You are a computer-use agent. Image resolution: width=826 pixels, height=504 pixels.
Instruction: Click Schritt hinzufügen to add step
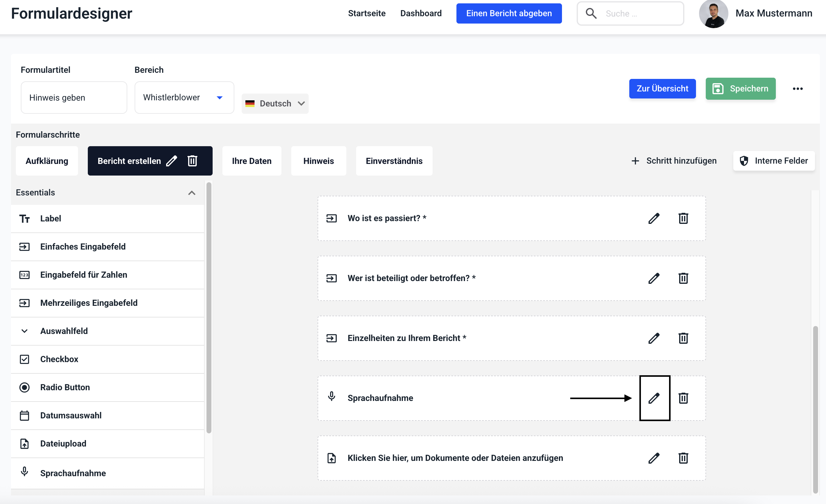point(674,161)
